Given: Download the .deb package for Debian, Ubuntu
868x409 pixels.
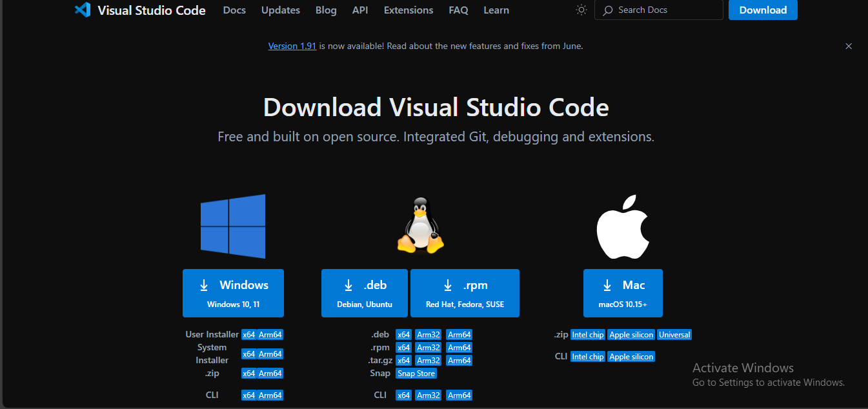Looking at the screenshot, I should pyautogui.click(x=365, y=293).
